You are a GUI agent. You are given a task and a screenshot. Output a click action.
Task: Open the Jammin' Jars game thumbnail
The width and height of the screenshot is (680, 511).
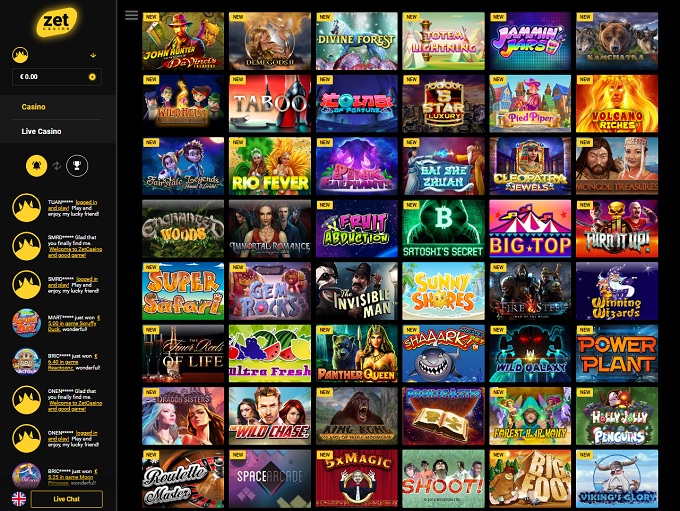pyautogui.click(x=530, y=41)
